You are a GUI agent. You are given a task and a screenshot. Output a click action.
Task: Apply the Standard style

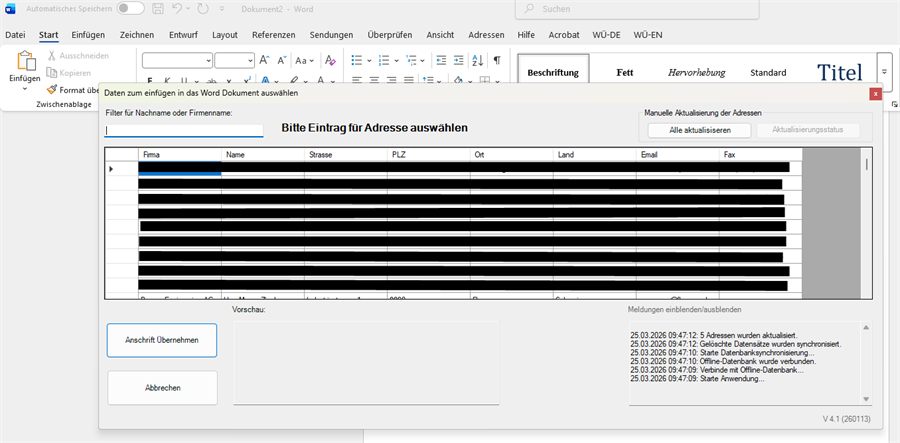click(768, 73)
